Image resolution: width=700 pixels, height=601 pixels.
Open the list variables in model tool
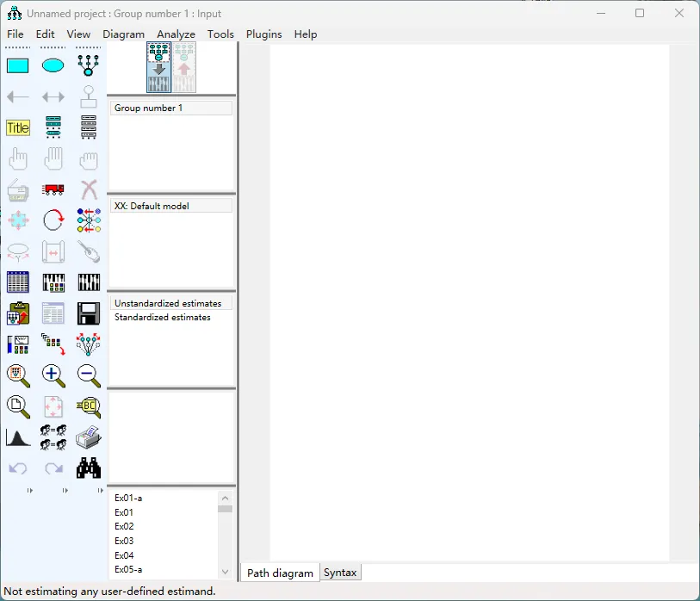(x=53, y=127)
